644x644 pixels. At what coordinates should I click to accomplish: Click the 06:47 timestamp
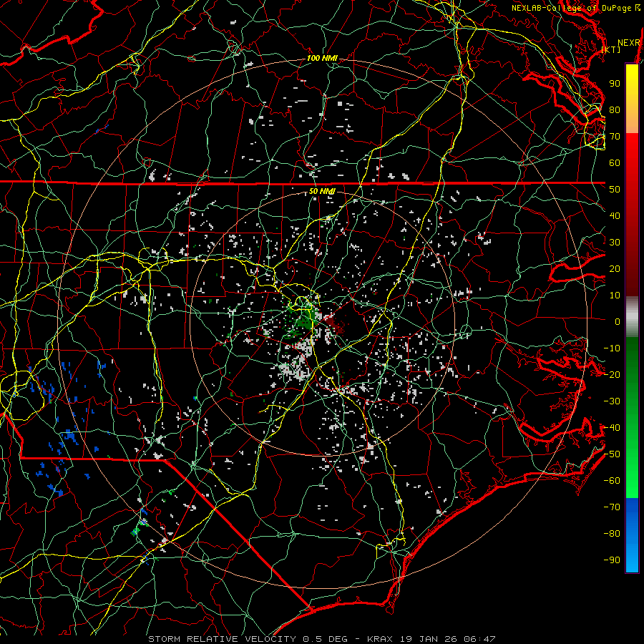[x=481, y=639]
